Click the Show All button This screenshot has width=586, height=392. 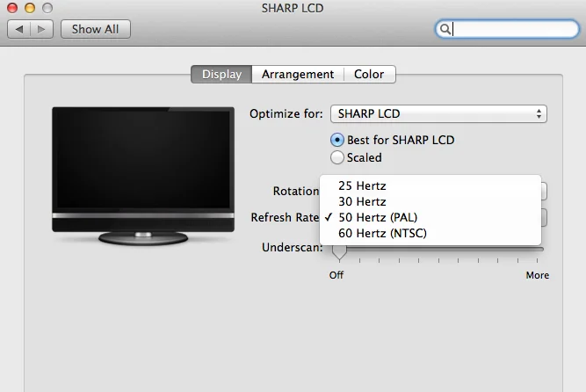[95, 29]
